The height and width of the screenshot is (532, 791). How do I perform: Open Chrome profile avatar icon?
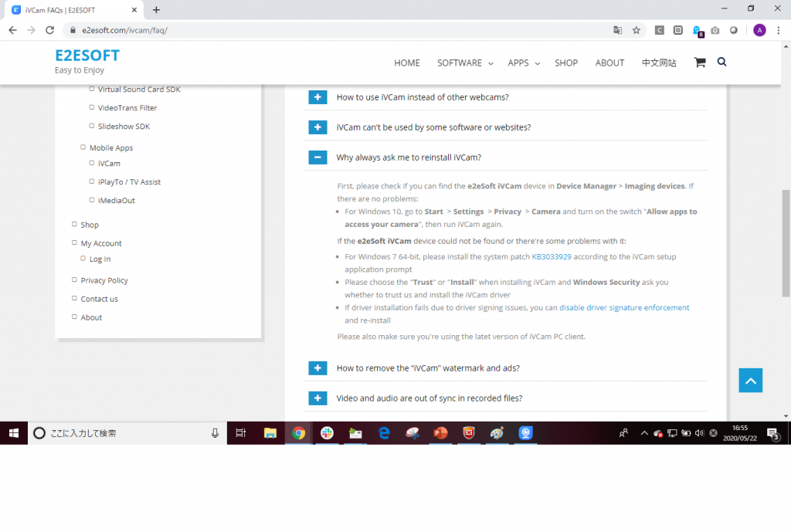[x=759, y=30]
